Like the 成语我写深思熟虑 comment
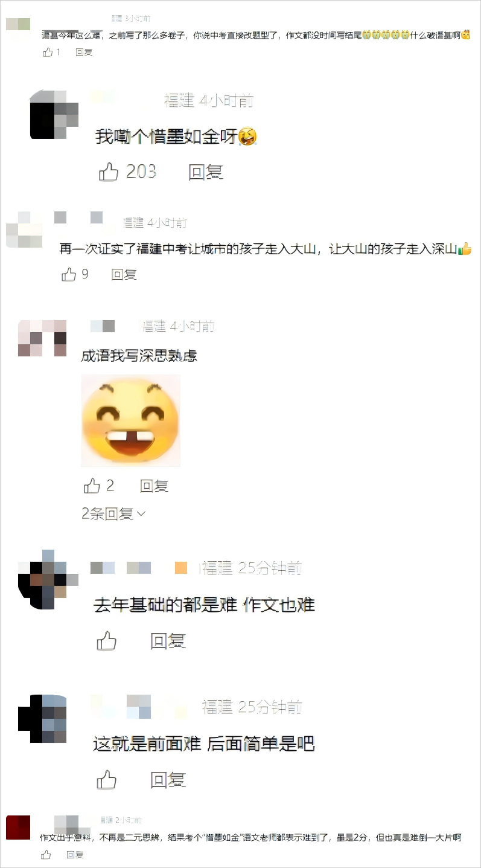The width and height of the screenshot is (481, 868). tap(92, 485)
